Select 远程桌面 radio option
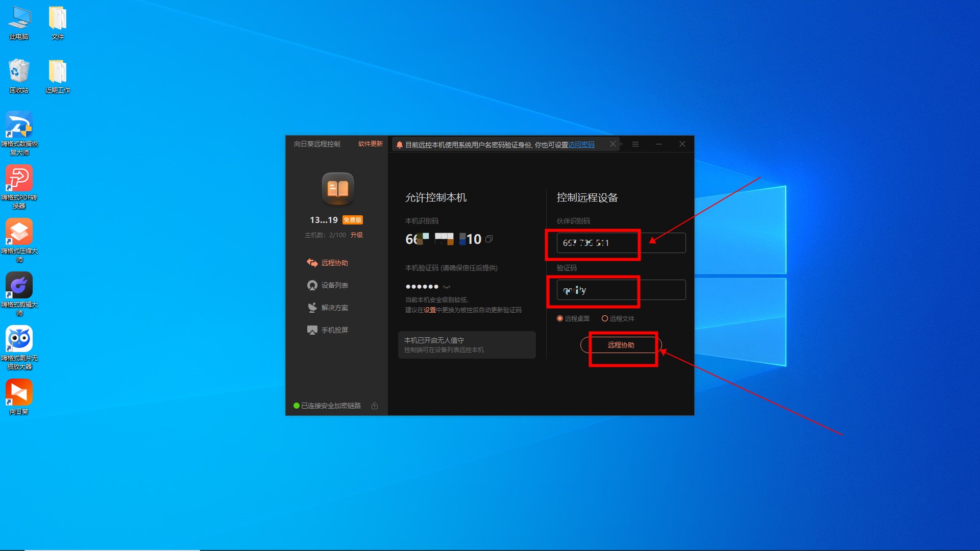 (x=560, y=318)
